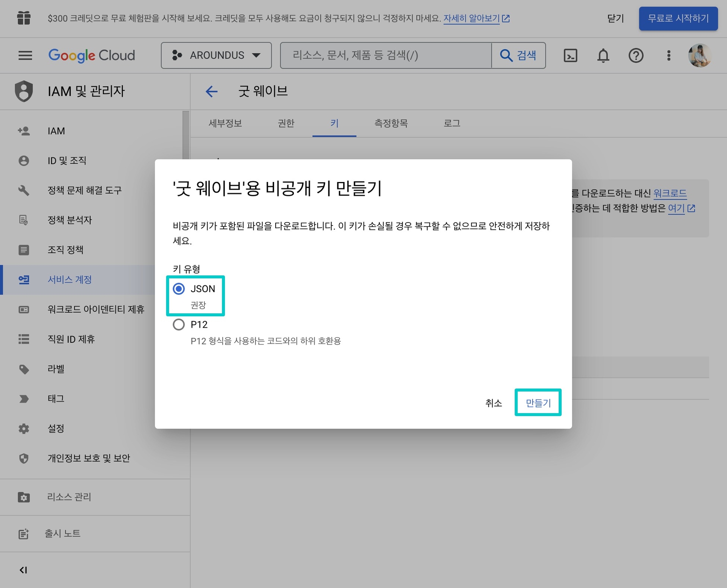Open the three-dot more options menu
This screenshot has height=588, width=727.
click(669, 56)
